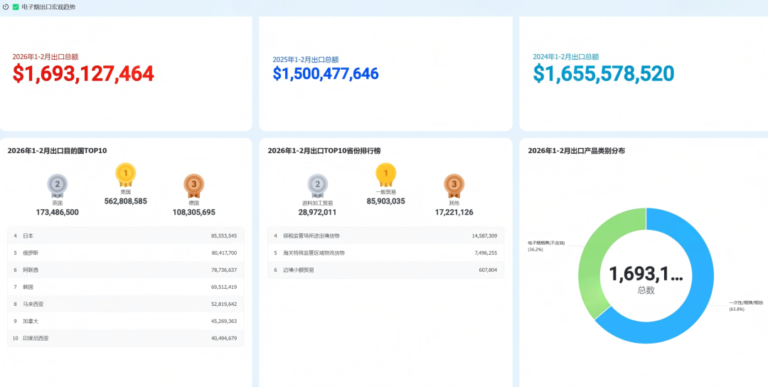This screenshot has width=768, height=387.
Task: Select the blue $1,500,477,646 total figure
Action: click(326, 73)
